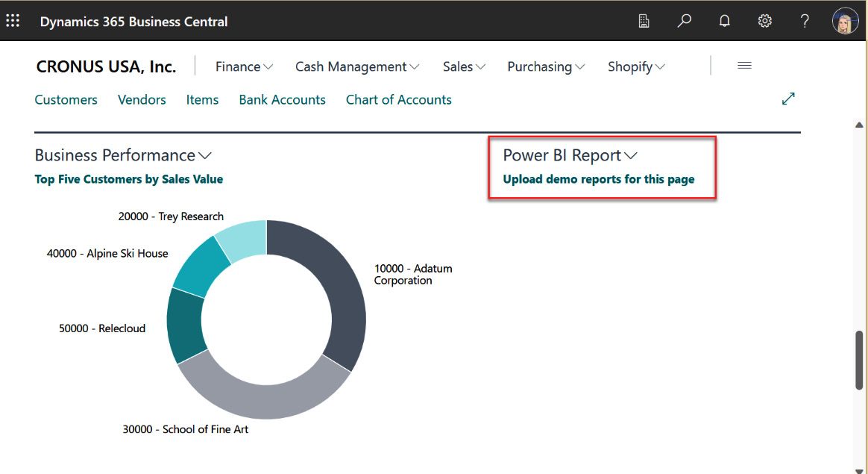868x474 pixels.
Task: Open the user profile avatar
Action: 846,21
